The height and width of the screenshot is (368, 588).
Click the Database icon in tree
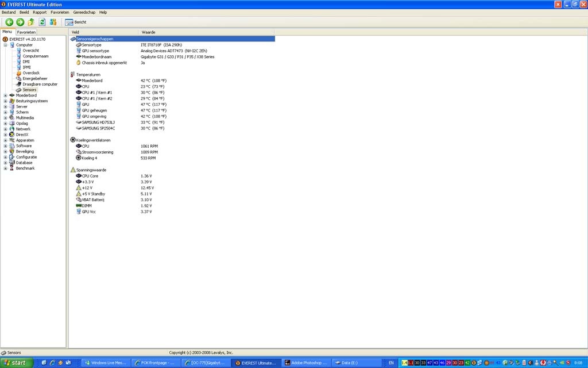pos(12,163)
